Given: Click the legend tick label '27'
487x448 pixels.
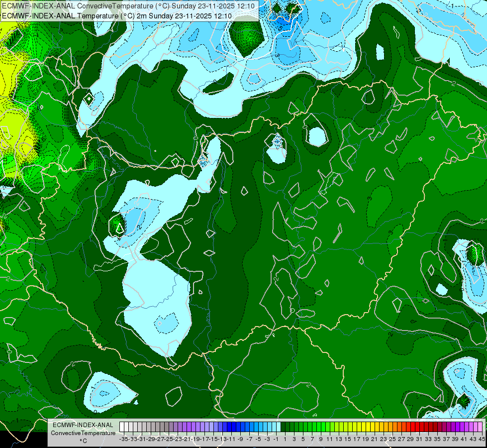Looking at the screenshot, I should (401, 439).
